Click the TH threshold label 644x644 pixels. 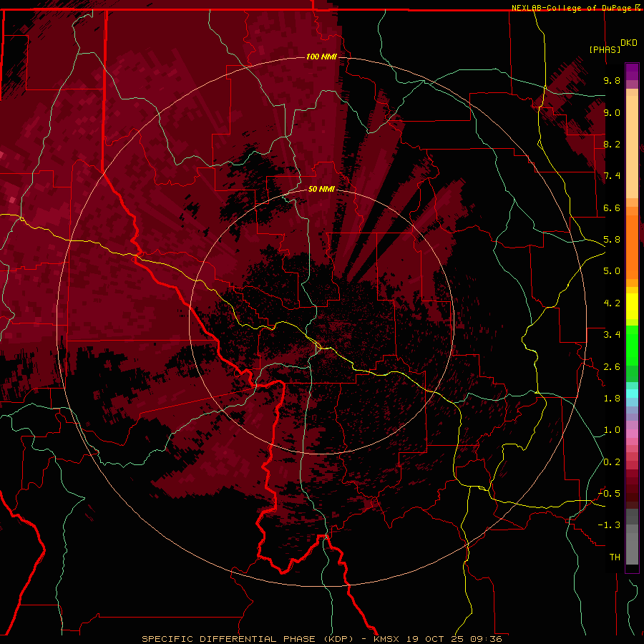click(615, 557)
